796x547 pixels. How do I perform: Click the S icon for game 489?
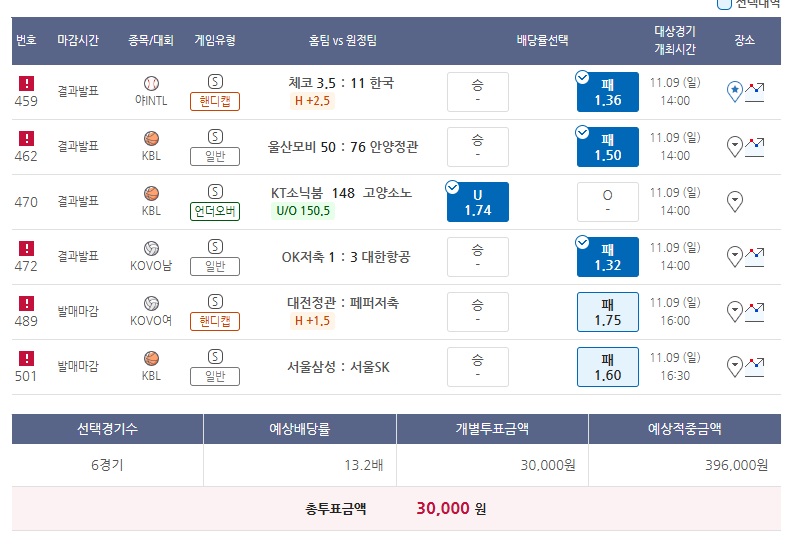pos(215,302)
